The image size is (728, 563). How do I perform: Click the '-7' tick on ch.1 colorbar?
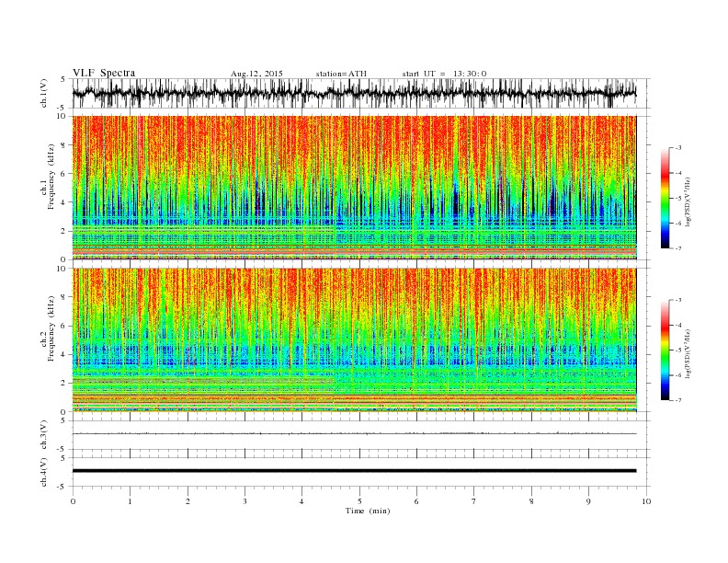click(x=677, y=248)
